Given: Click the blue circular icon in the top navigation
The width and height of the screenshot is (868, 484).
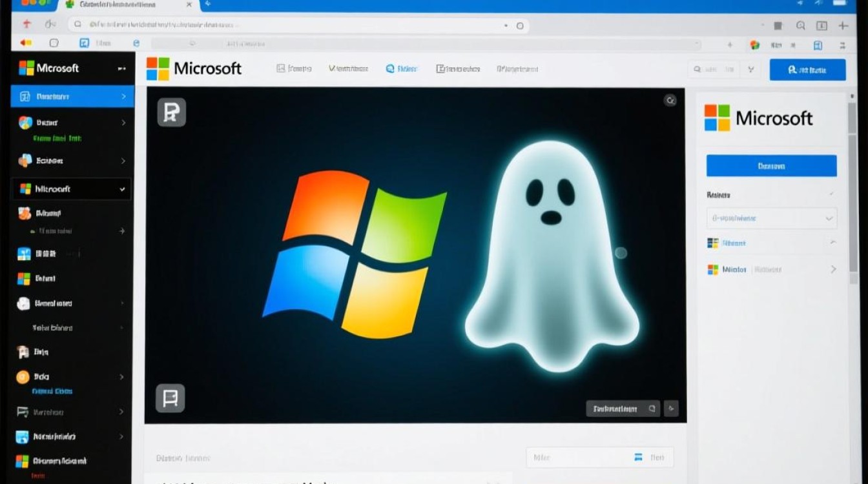Looking at the screenshot, I should (390, 69).
